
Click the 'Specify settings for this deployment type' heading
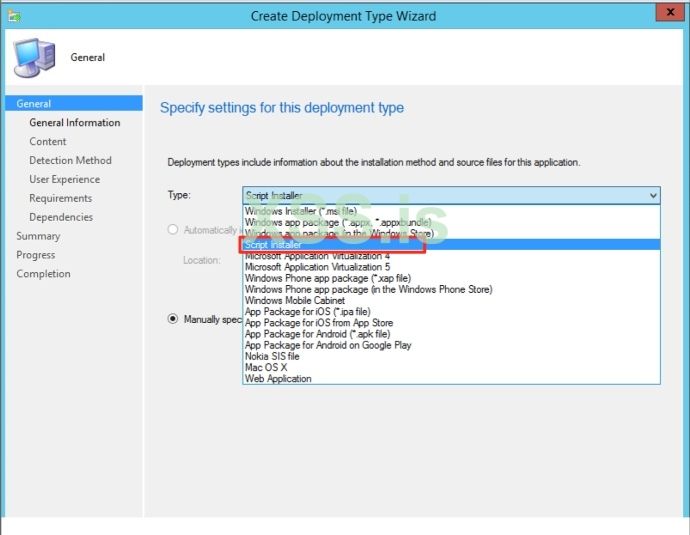282,108
